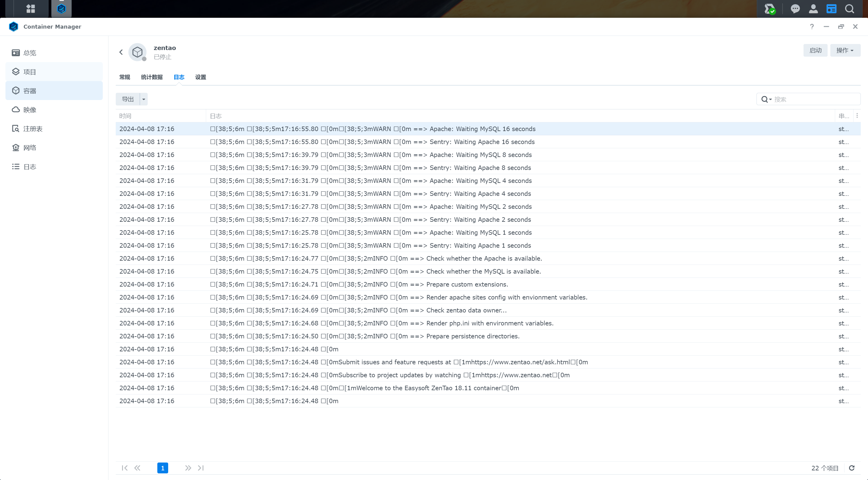Switch to the 统计数据 tab
Image resolution: width=868 pixels, height=480 pixels.
152,77
